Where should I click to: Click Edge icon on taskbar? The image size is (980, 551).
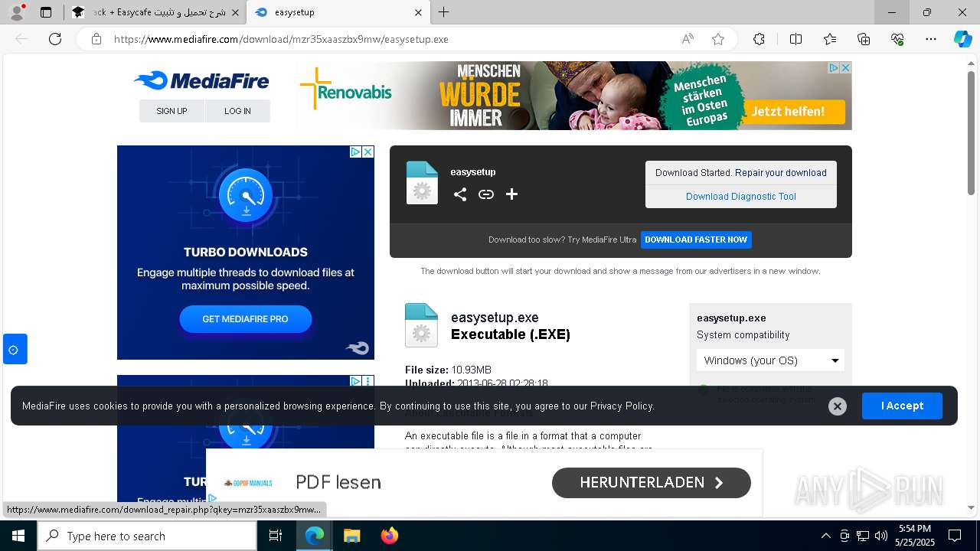[315, 536]
